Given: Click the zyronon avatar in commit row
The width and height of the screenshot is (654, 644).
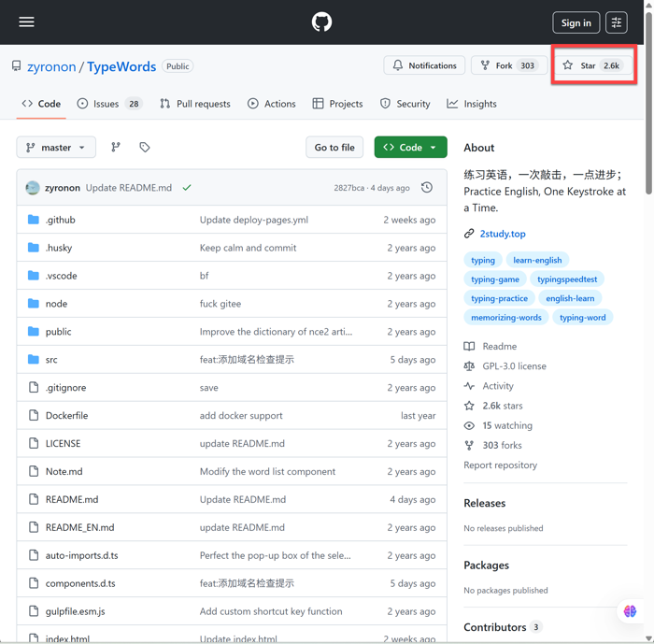Looking at the screenshot, I should [33, 188].
